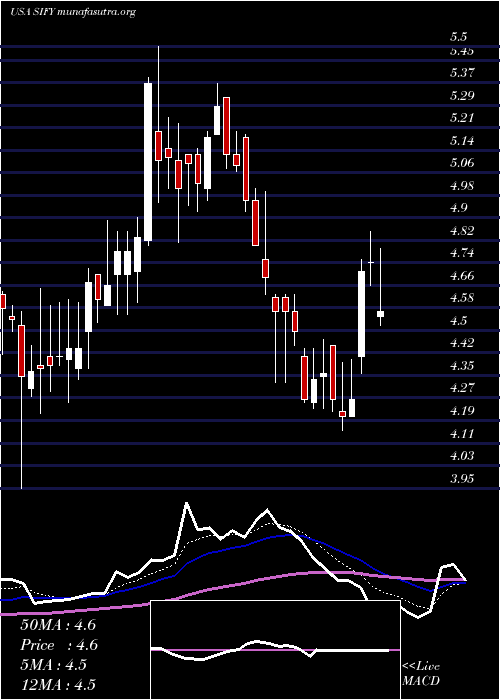Select the 5.5 price axis label

click(458, 37)
